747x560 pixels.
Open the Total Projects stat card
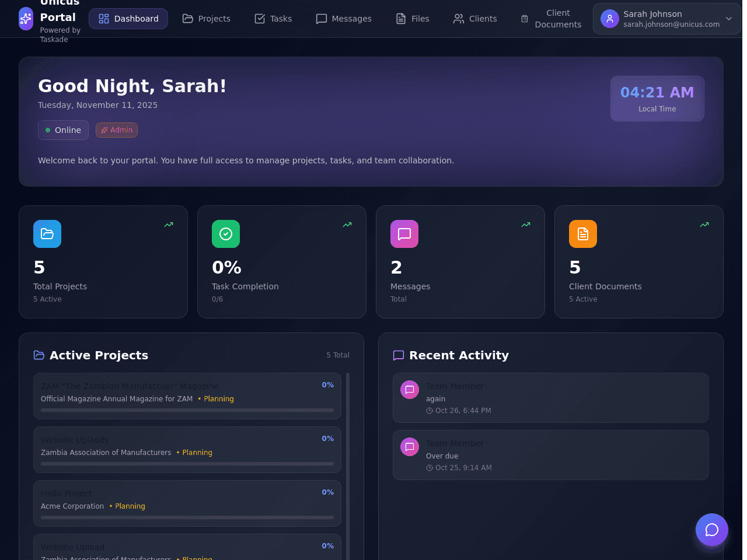(103, 262)
